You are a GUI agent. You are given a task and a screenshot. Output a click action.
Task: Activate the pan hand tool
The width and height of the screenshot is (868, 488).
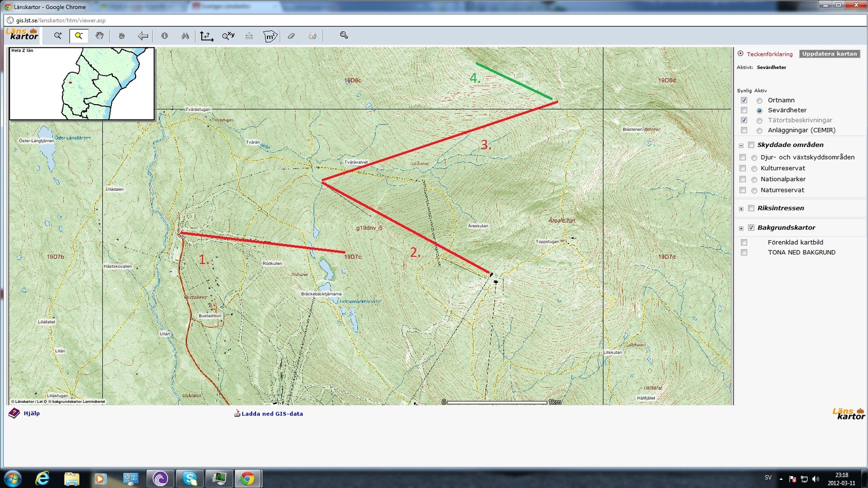(100, 36)
